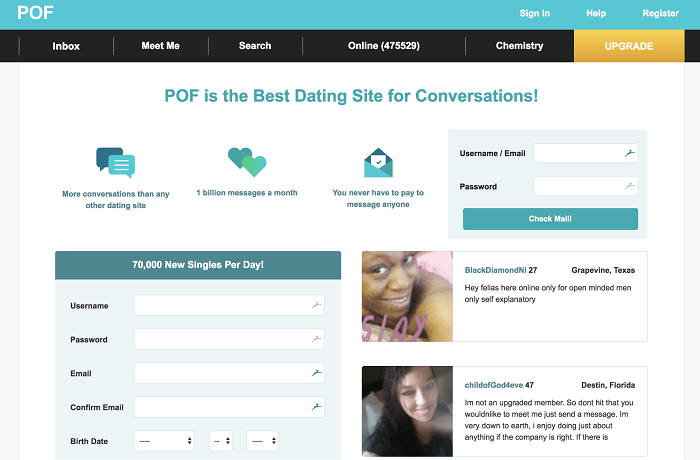Open childofGod4eve profile photo

coord(407,411)
